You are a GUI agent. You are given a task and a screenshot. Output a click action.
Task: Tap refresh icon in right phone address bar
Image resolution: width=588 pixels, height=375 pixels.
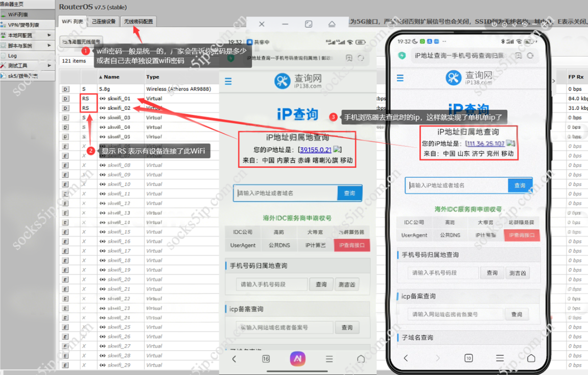tap(530, 56)
